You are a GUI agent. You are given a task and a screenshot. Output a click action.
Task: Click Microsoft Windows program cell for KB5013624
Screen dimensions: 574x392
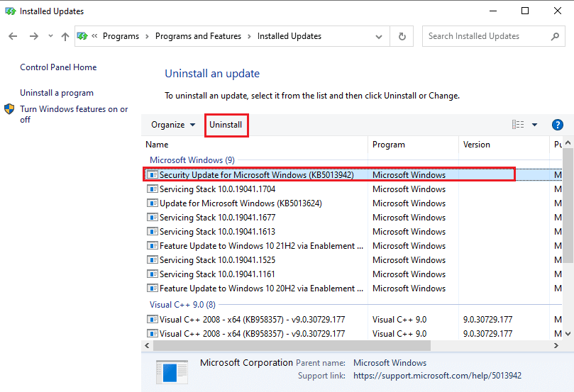click(x=409, y=203)
